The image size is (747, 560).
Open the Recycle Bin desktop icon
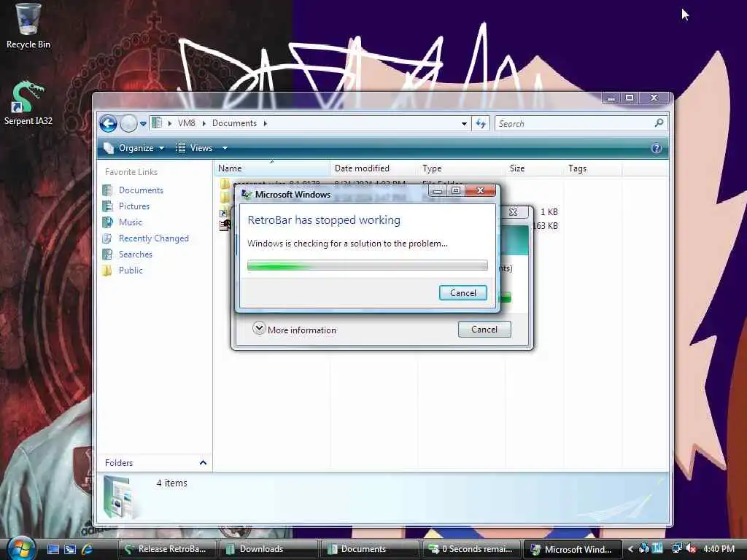[x=28, y=26]
